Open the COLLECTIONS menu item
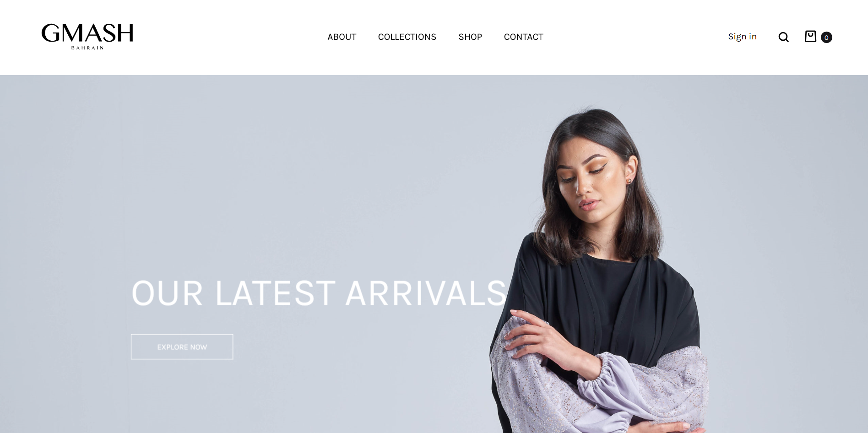This screenshot has width=868, height=433. (x=407, y=37)
